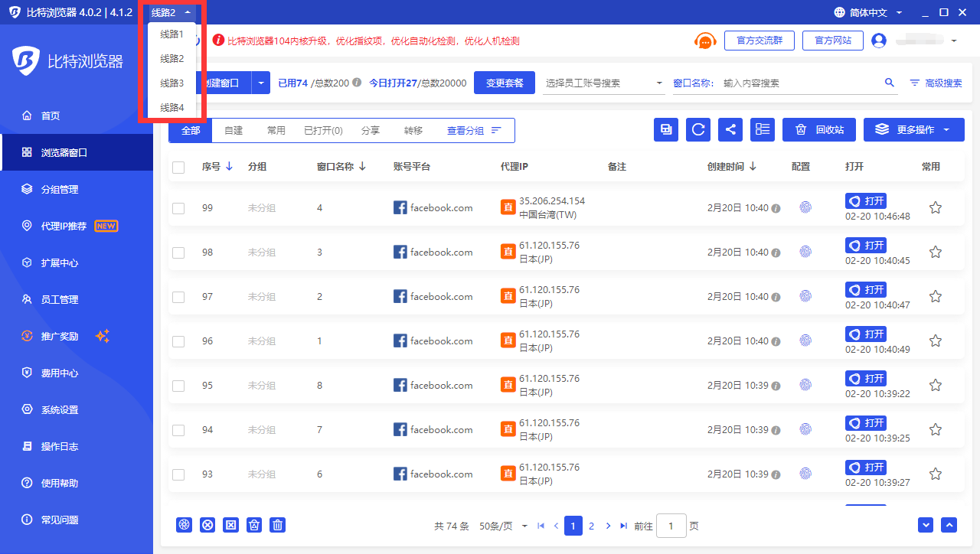This screenshot has width=980, height=554.
Task: Select 线路2 in the dropdown list
Action: click(171, 59)
